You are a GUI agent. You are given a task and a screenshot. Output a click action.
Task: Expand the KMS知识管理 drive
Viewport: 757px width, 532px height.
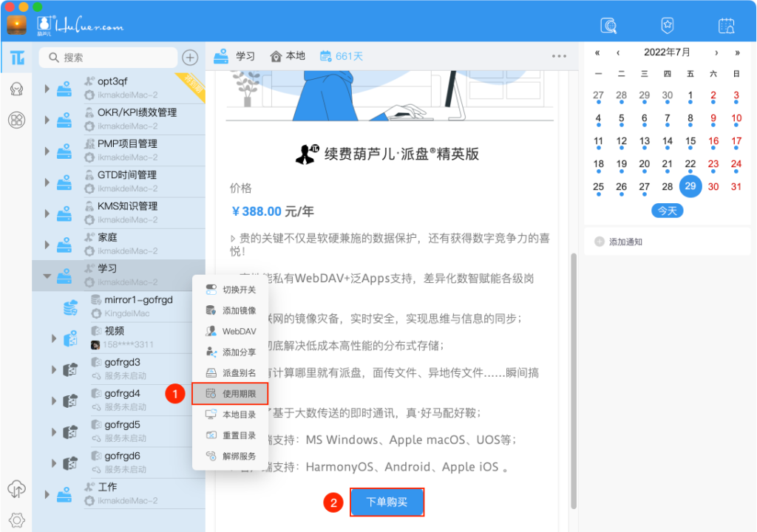point(47,214)
